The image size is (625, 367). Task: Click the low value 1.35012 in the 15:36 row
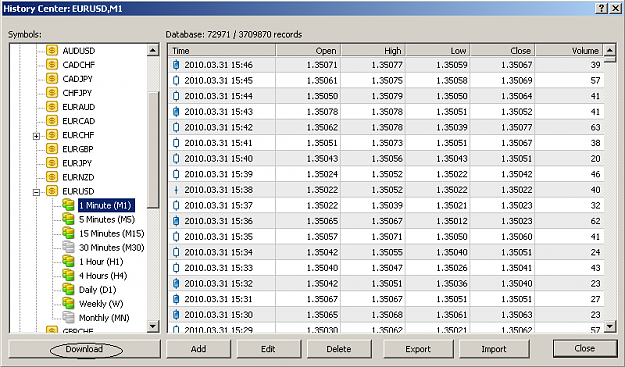[x=452, y=221]
